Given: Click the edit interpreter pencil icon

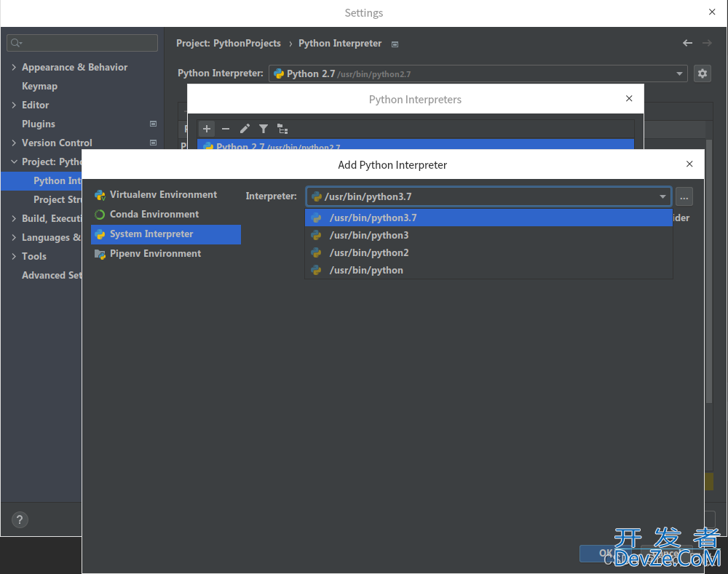Looking at the screenshot, I should (x=245, y=129).
